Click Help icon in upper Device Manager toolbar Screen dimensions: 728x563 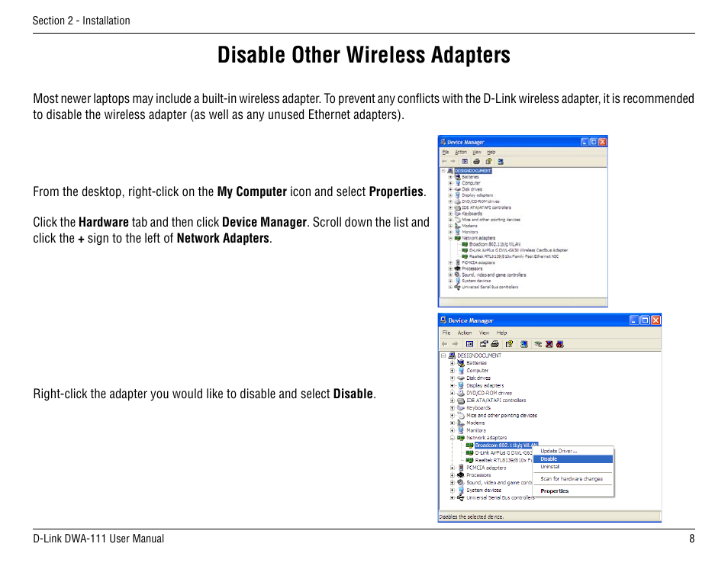[488, 162]
